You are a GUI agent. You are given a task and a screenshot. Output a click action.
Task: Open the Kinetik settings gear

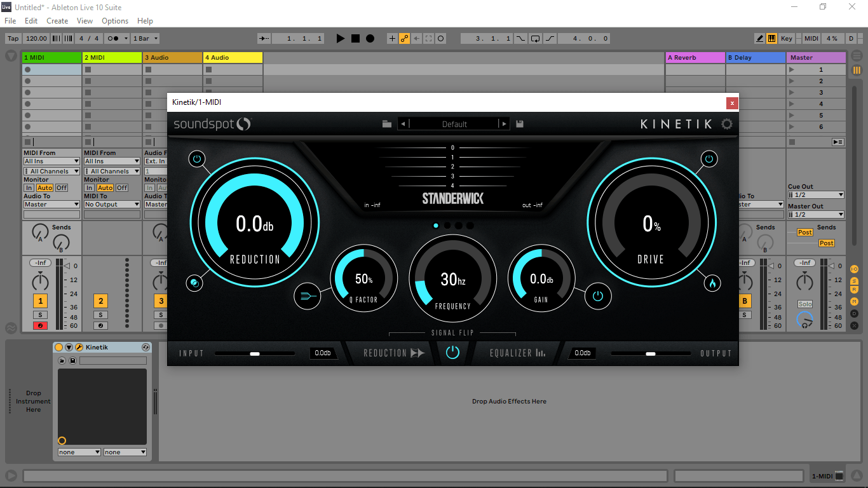pyautogui.click(x=726, y=124)
